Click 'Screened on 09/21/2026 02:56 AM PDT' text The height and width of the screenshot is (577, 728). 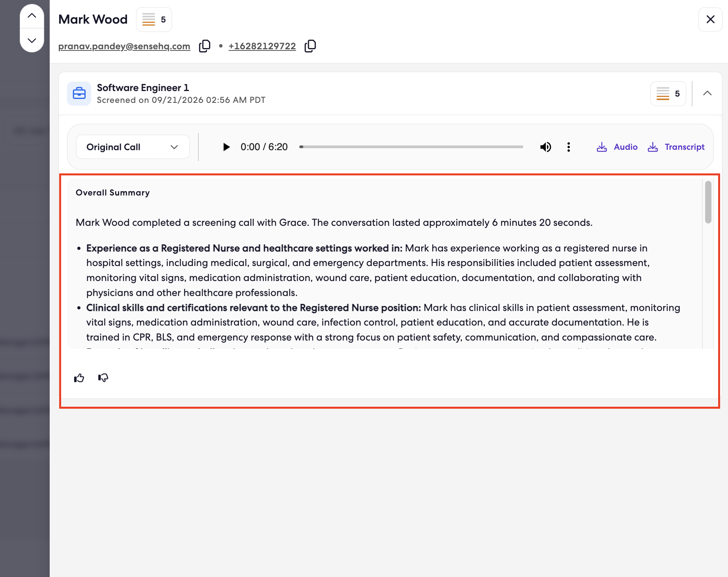click(x=181, y=100)
